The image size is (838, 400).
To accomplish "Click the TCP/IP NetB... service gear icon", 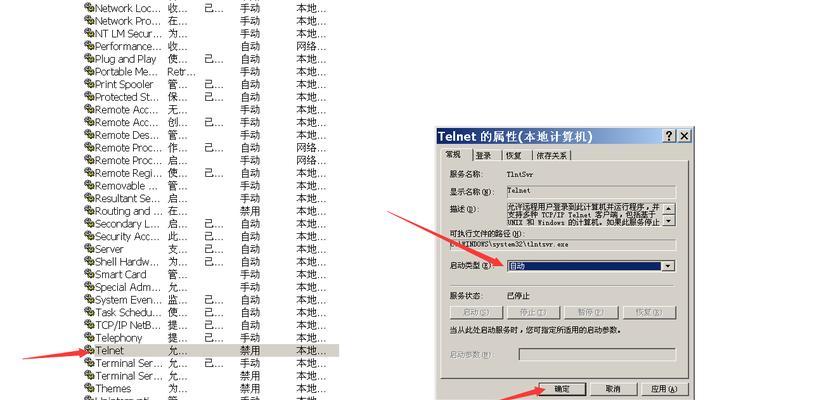I will pos(89,325).
